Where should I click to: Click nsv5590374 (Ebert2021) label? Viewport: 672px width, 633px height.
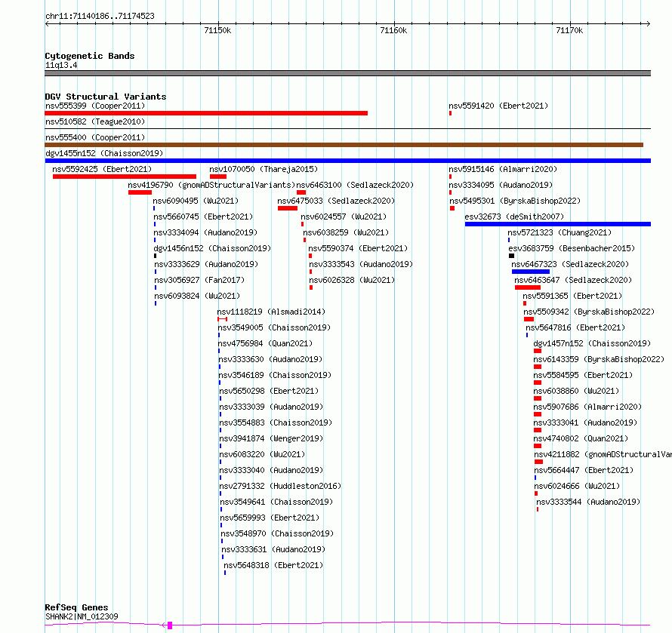click(359, 248)
